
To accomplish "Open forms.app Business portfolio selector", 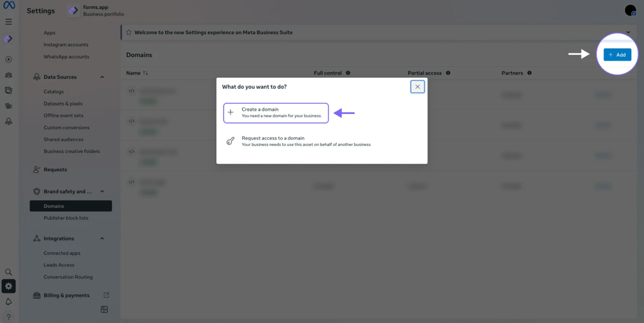I will coord(96,11).
